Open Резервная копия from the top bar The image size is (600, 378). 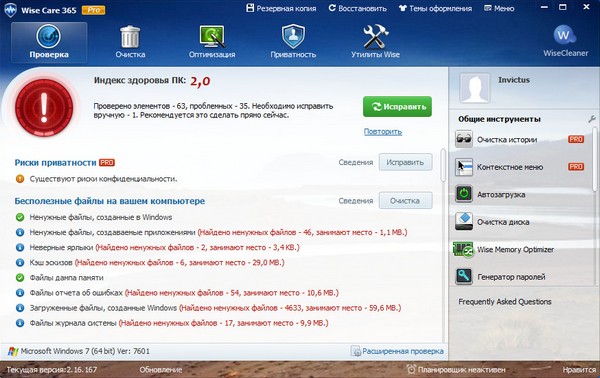281,8
